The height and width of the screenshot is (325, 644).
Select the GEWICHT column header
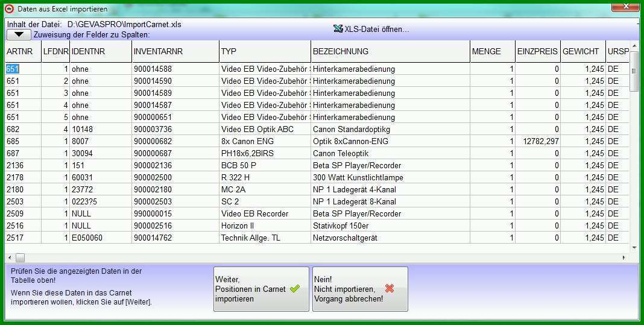pyautogui.click(x=583, y=51)
